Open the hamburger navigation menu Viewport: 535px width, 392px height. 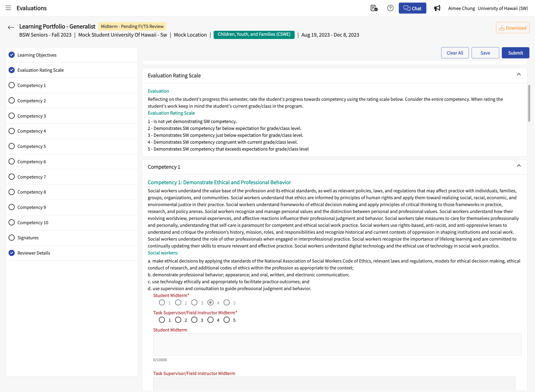[8, 8]
